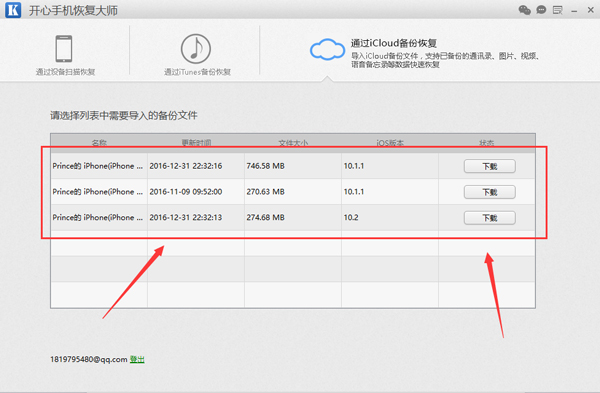Click iOS 10.1.1 cell in 746.58 MB row
This screenshot has width=600, height=393.
[x=354, y=166]
